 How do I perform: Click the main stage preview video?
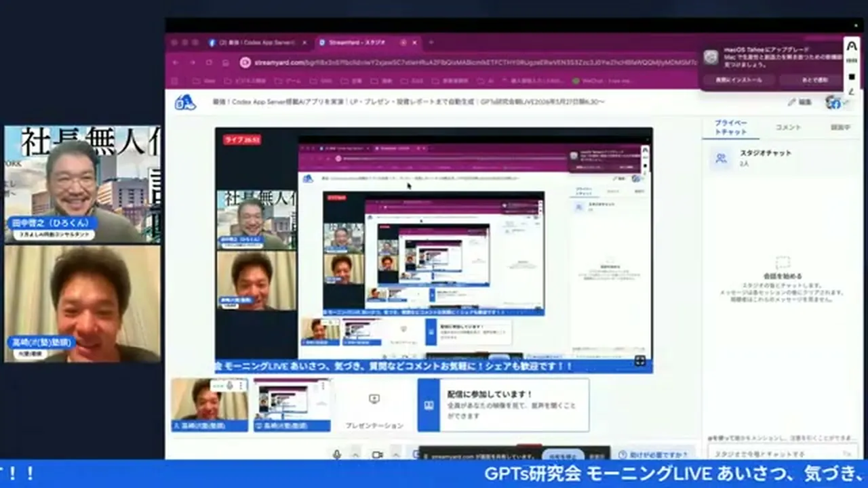[434, 249]
